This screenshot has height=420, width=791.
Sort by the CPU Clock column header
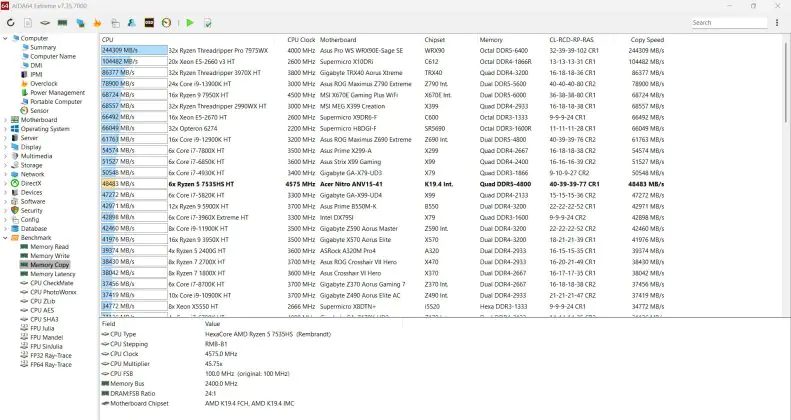pyautogui.click(x=301, y=40)
